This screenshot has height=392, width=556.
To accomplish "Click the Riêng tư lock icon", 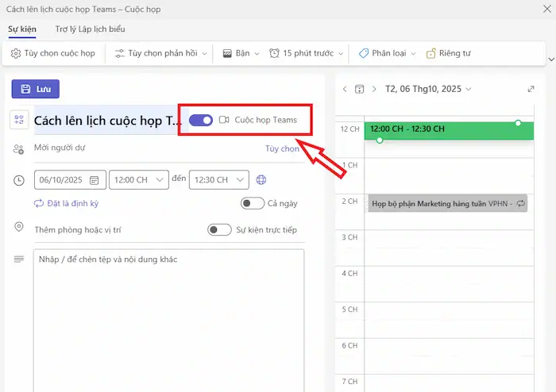I will [x=431, y=53].
